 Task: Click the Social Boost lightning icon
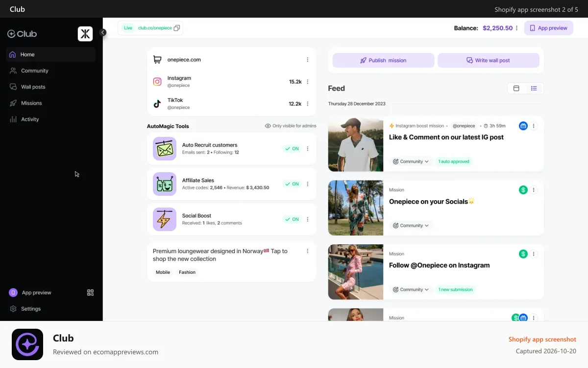click(165, 219)
